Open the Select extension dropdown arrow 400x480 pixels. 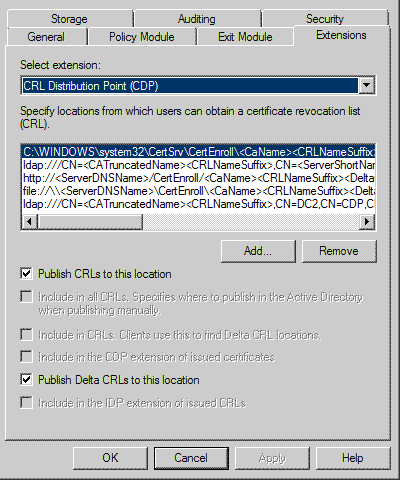(366, 86)
